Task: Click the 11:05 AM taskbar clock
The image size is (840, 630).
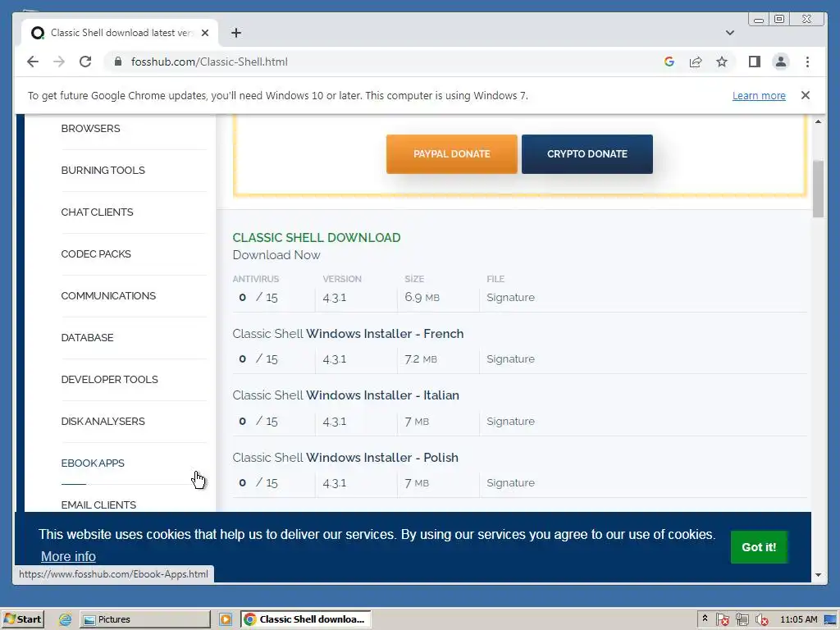Action: [799, 619]
